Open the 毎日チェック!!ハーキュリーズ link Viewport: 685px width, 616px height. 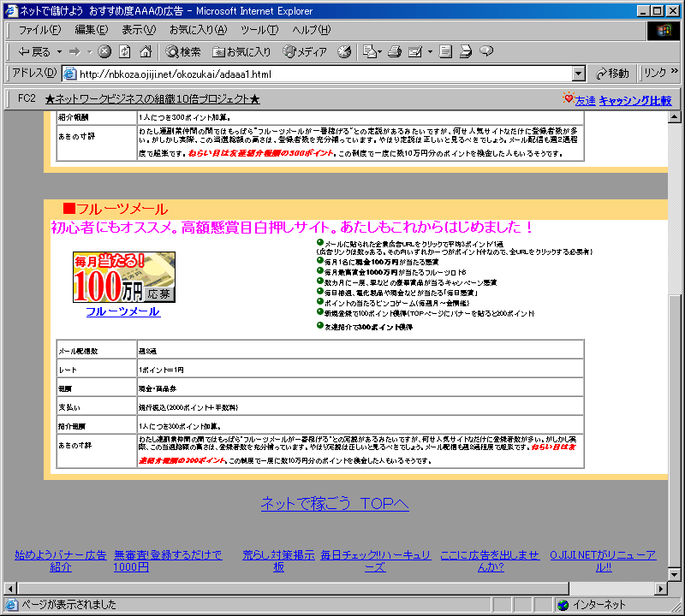[x=375, y=561]
